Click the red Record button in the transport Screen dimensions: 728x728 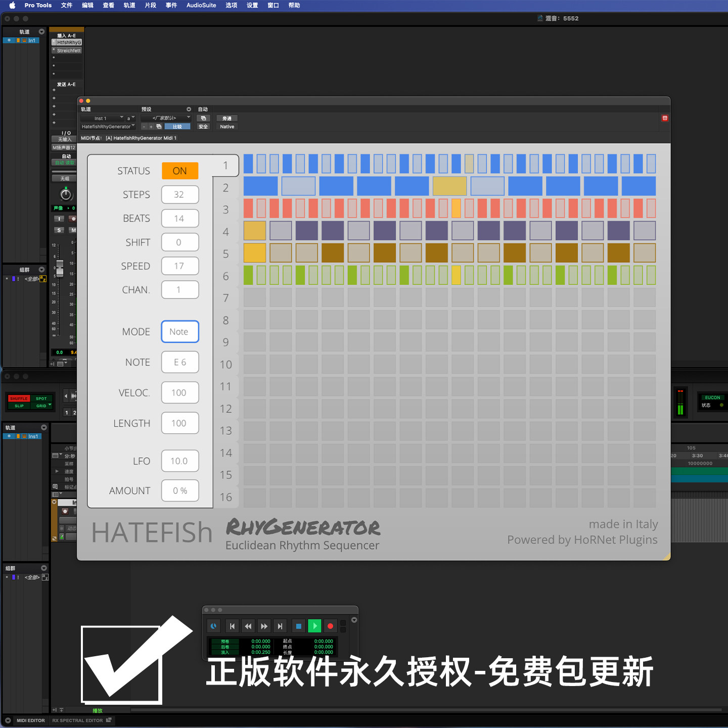coord(330,626)
